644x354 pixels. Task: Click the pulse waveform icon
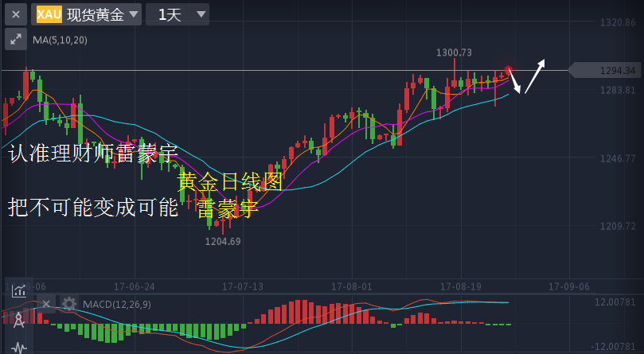coord(18,347)
